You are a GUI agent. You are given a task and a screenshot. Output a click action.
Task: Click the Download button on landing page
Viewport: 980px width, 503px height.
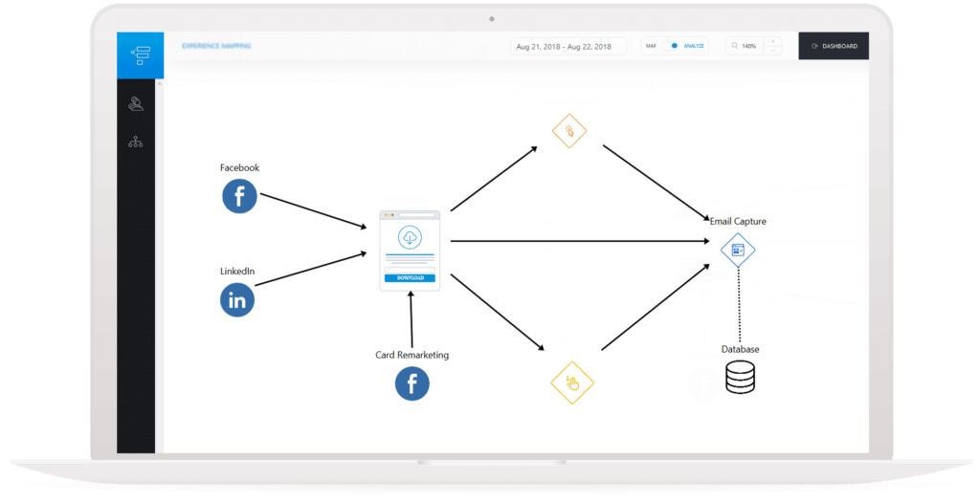point(410,278)
